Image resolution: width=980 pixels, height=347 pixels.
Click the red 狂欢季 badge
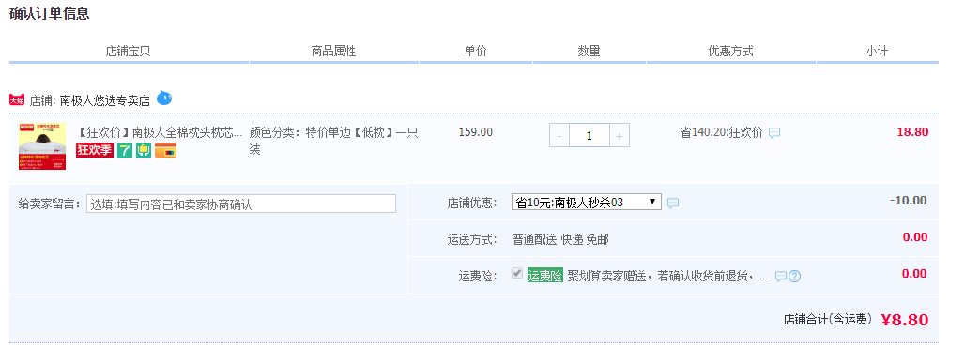tap(95, 150)
